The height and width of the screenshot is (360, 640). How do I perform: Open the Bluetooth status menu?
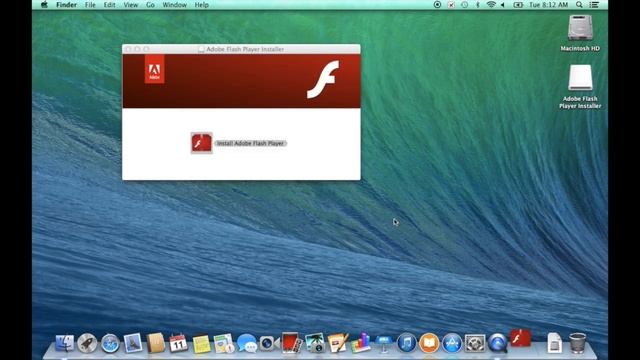(478, 5)
